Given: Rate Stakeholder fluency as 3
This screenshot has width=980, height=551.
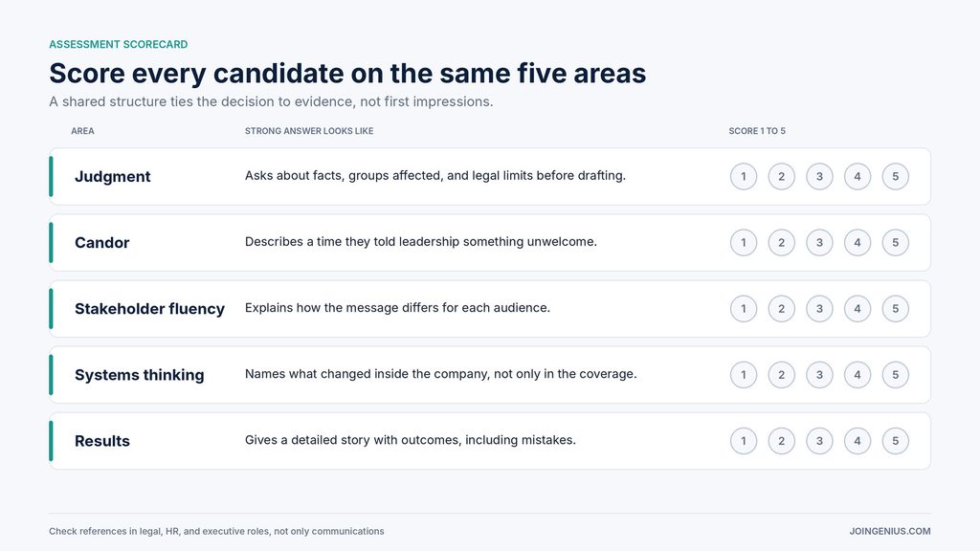Looking at the screenshot, I should coord(819,309).
